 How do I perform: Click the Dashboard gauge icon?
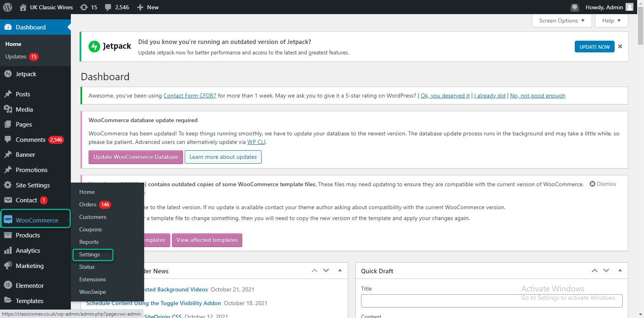click(x=8, y=27)
